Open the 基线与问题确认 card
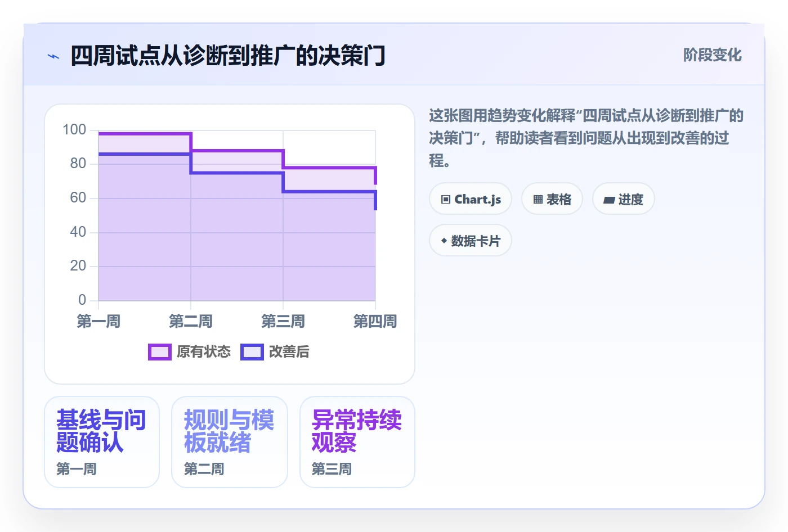Screen dimensions: 788x532 point(102,442)
